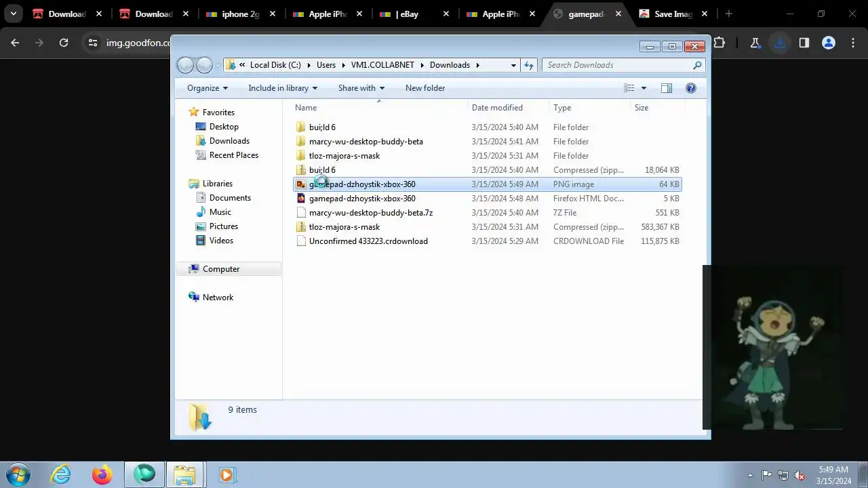Reload the page in Chrome
Viewport: 868px width, 488px height.
tap(64, 43)
